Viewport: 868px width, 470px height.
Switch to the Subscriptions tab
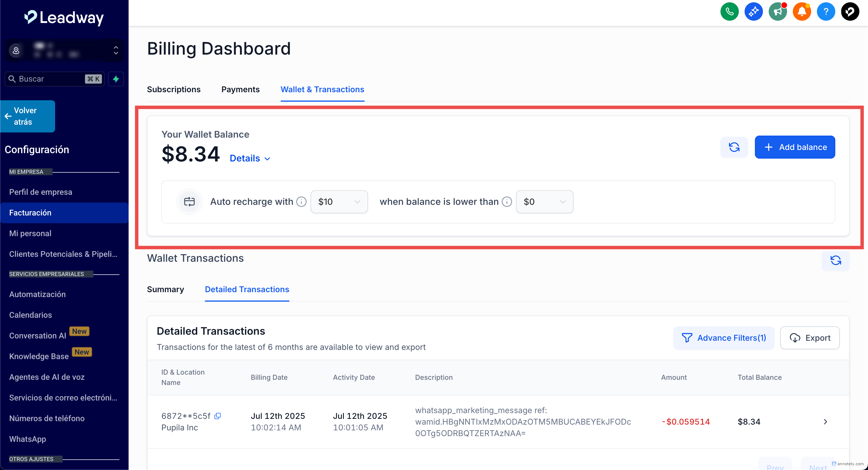coord(174,89)
